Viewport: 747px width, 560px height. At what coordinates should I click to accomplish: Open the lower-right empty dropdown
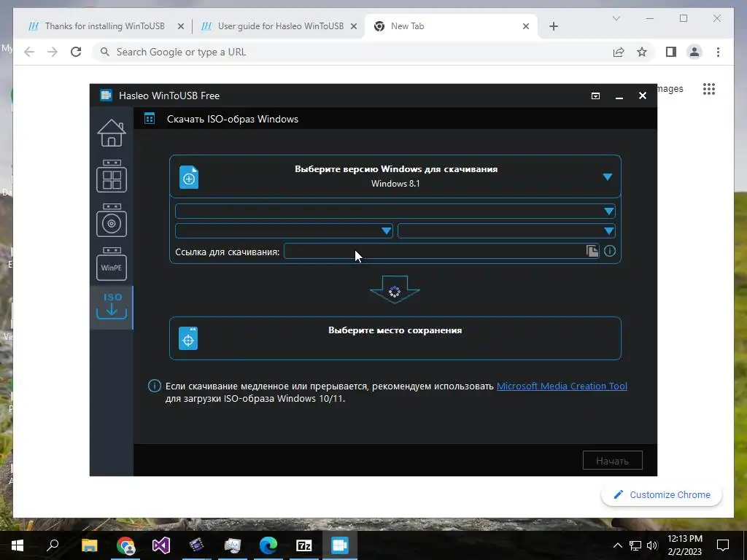click(506, 231)
